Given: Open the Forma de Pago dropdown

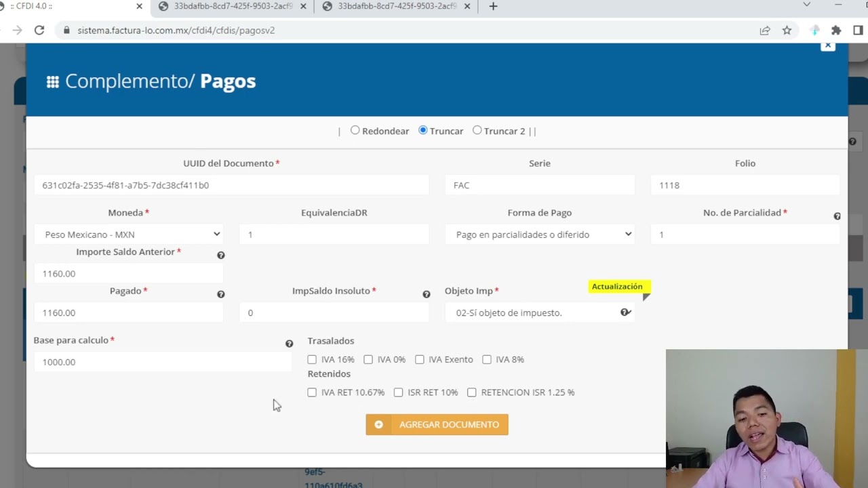Looking at the screenshot, I should tap(540, 235).
